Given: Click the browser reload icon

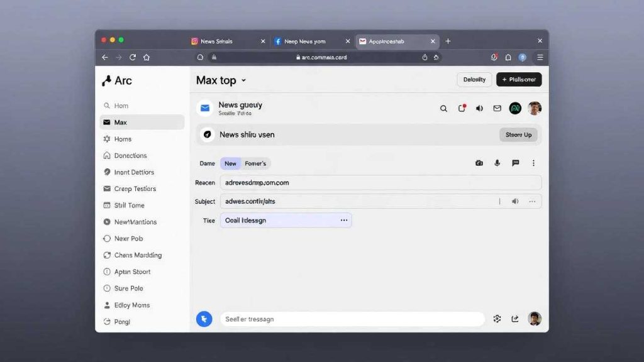Looking at the screenshot, I should [x=133, y=57].
